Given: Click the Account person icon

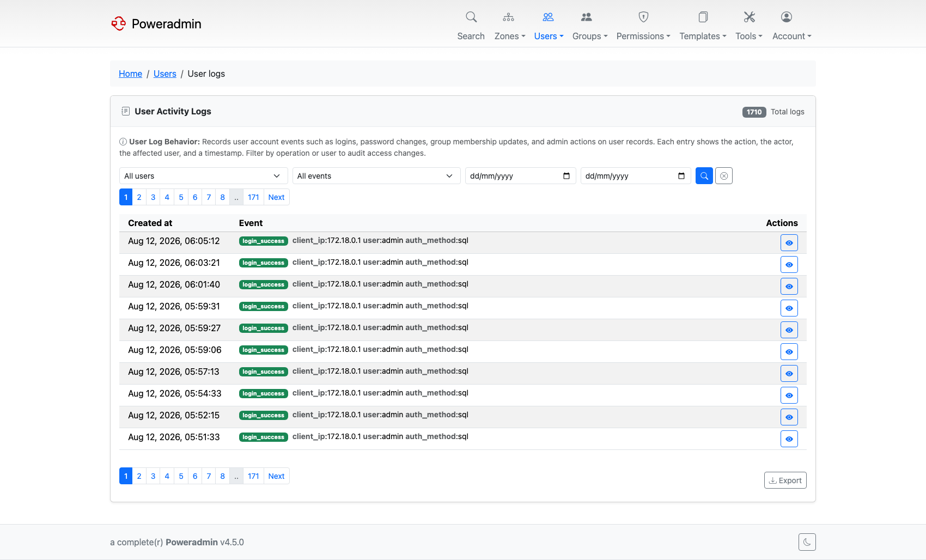Looking at the screenshot, I should pyautogui.click(x=786, y=17).
